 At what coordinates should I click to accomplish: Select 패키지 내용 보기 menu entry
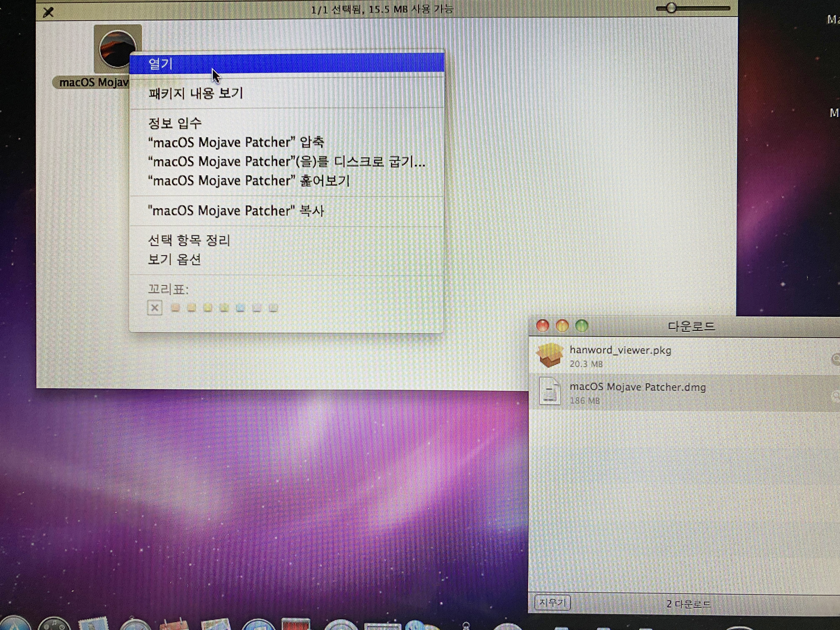196,93
